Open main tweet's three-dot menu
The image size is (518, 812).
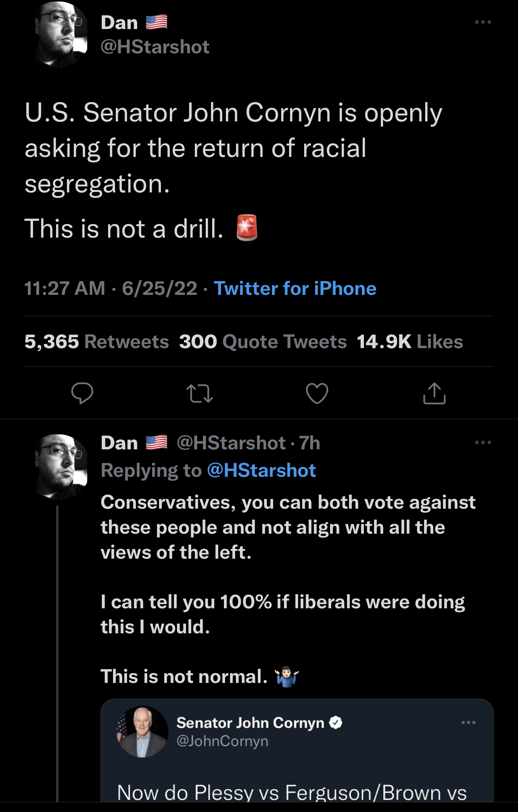pos(482,23)
